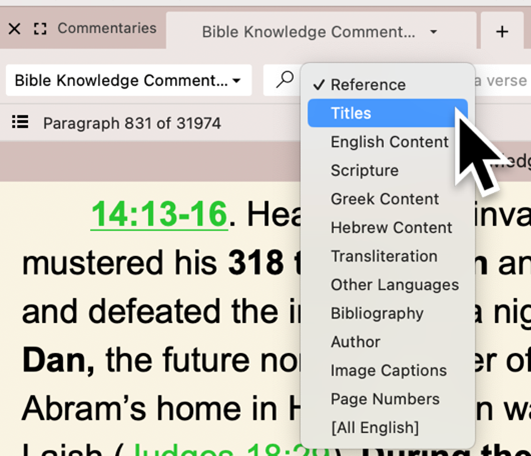The image size is (531, 456).
Task: Expand the Commentaries panel to full screen
Action: 40,29
